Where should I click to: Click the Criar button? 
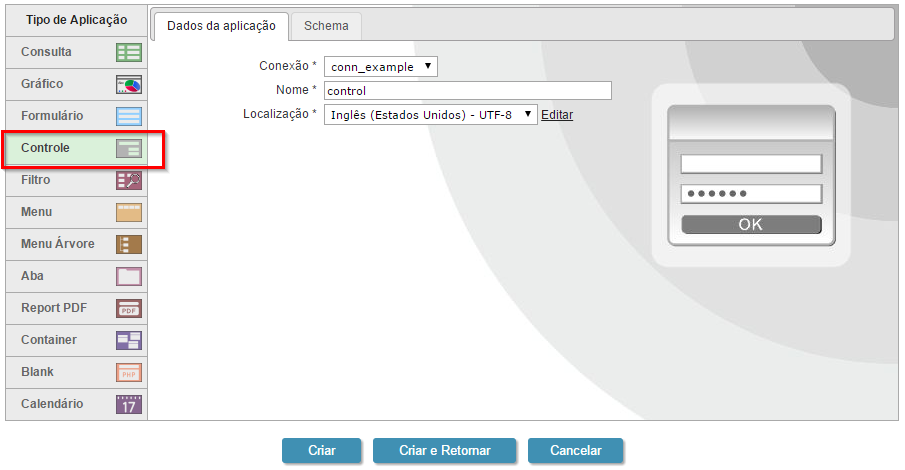(x=322, y=451)
